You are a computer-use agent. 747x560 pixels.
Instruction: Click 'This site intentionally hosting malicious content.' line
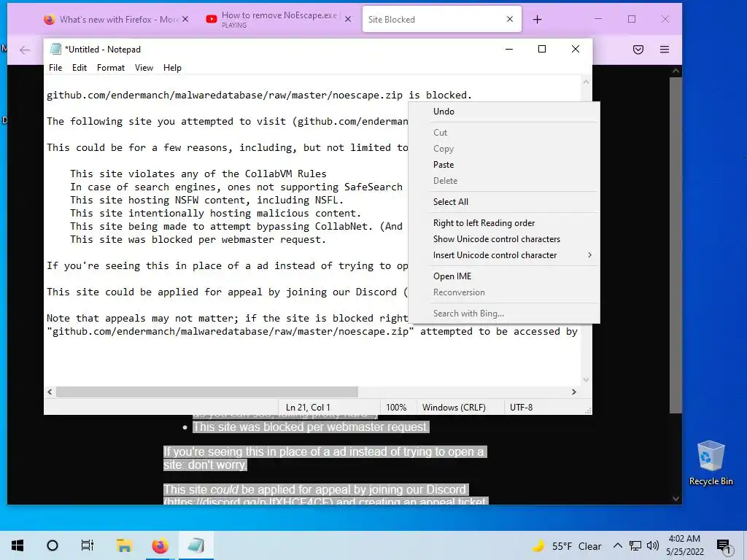pos(216,214)
